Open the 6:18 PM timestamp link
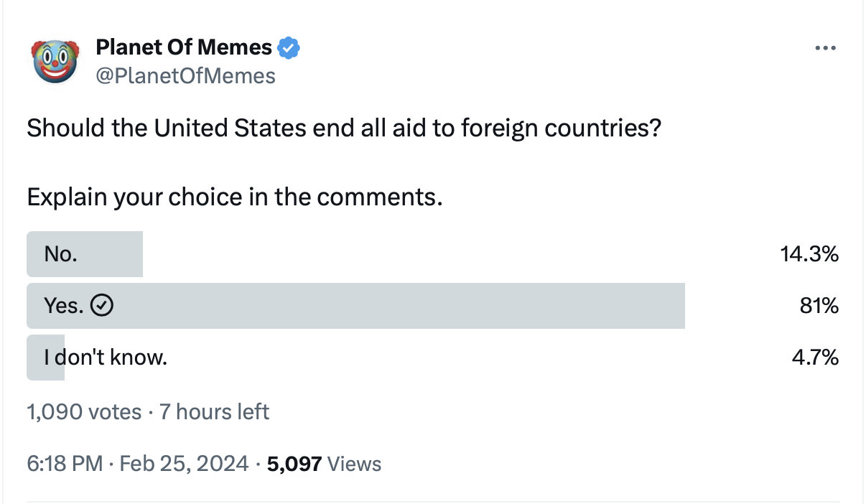The image size is (866, 504). click(65, 464)
